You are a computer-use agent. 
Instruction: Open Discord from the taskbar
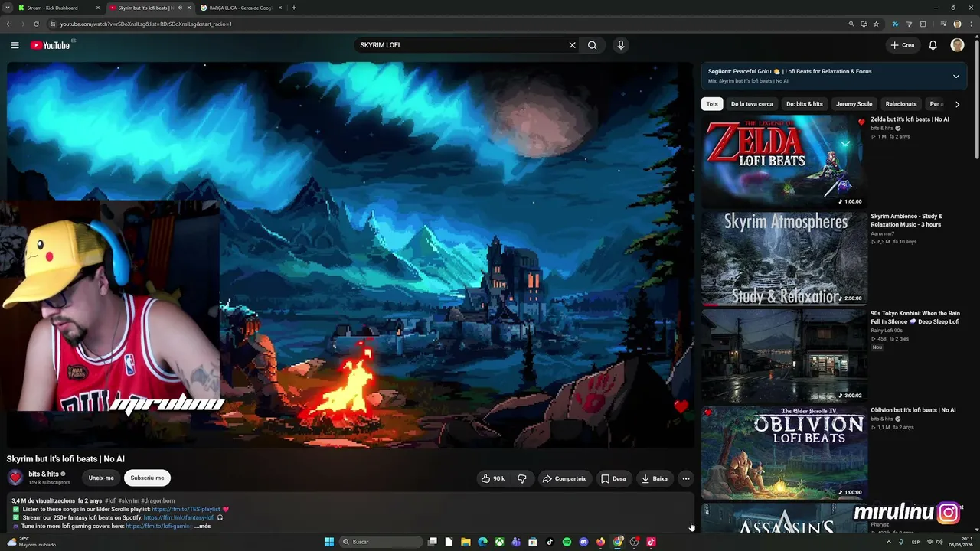coord(583,542)
